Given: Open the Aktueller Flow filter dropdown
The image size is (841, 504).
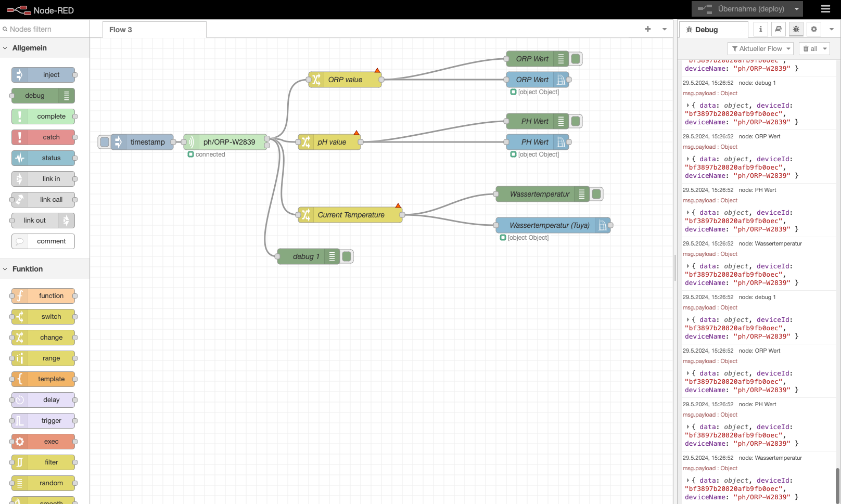Looking at the screenshot, I should pyautogui.click(x=760, y=49).
